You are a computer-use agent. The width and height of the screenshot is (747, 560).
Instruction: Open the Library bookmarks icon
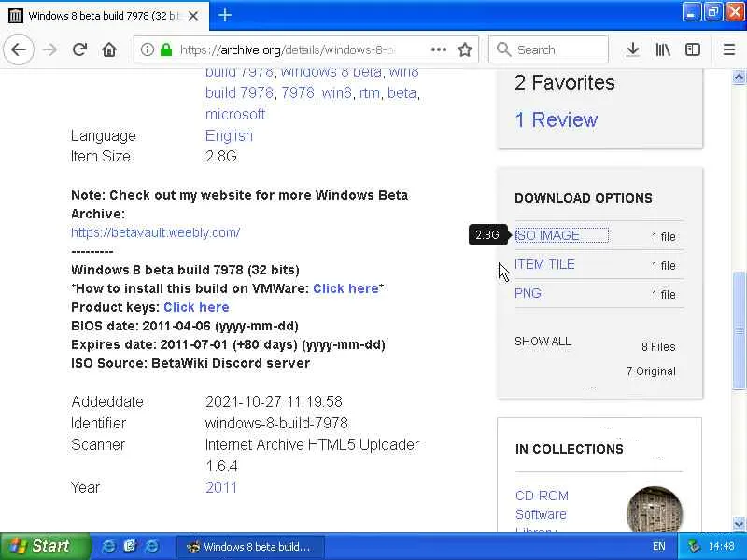(663, 49)
